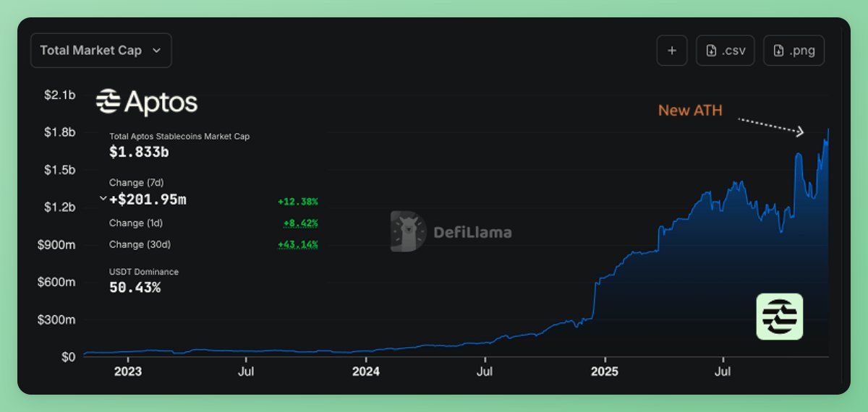868x412 pixels.
Task: Download chart as .png
Action: tap(793, 51)
